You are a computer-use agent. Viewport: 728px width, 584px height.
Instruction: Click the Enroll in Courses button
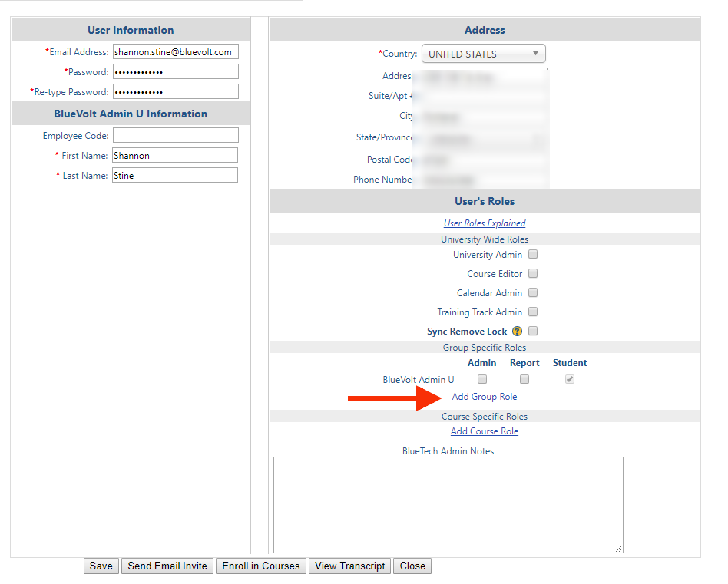260,566
